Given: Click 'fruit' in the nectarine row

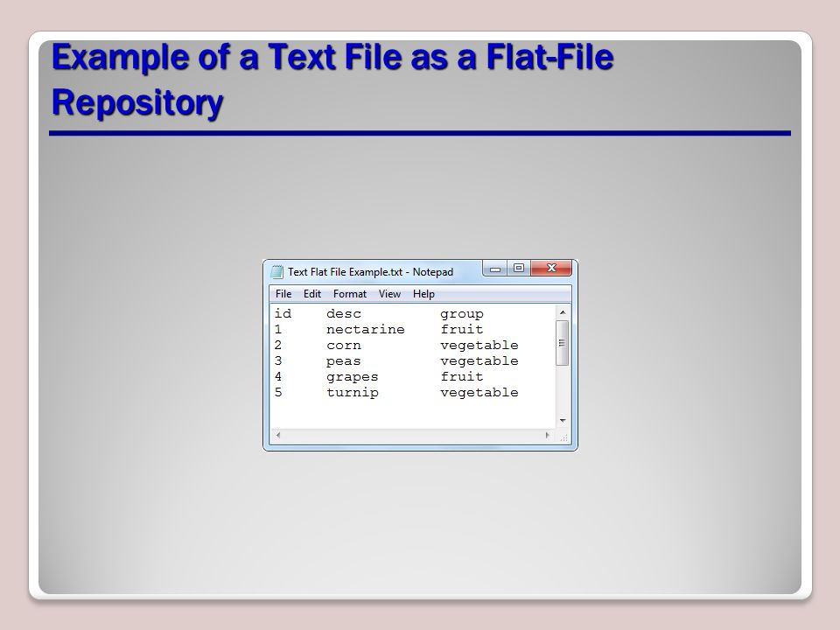Looking at the screenshot, I should 462,330.
